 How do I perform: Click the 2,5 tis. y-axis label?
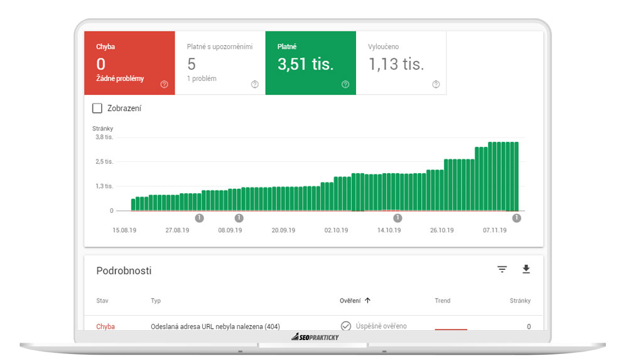tap(104, 161)
